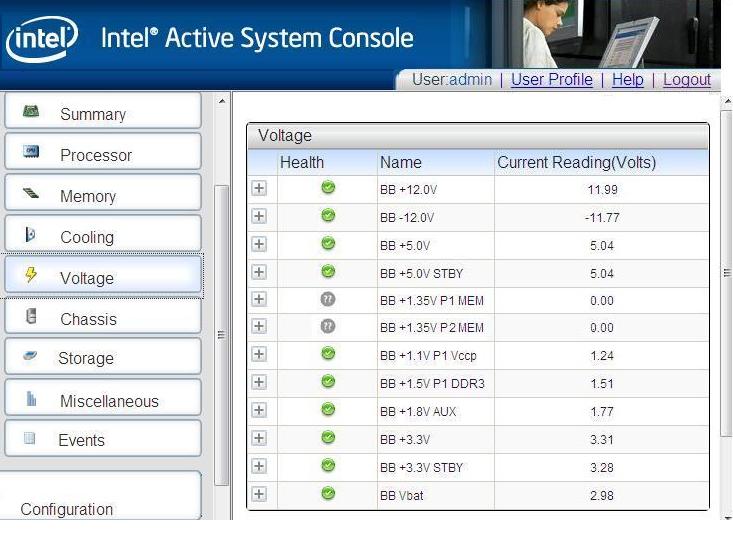Click the Voltage lightning bolt icon
Viewport: 733px width, 535px height.
(31, 274)
